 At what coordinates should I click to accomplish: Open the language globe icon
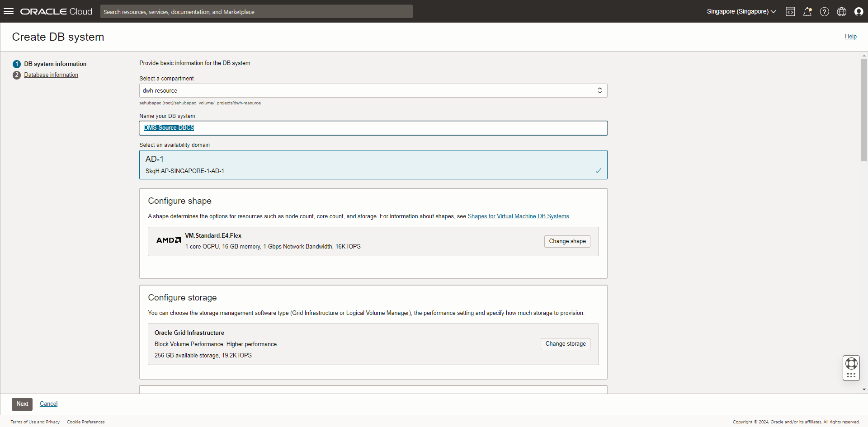(x=842, y=12)
